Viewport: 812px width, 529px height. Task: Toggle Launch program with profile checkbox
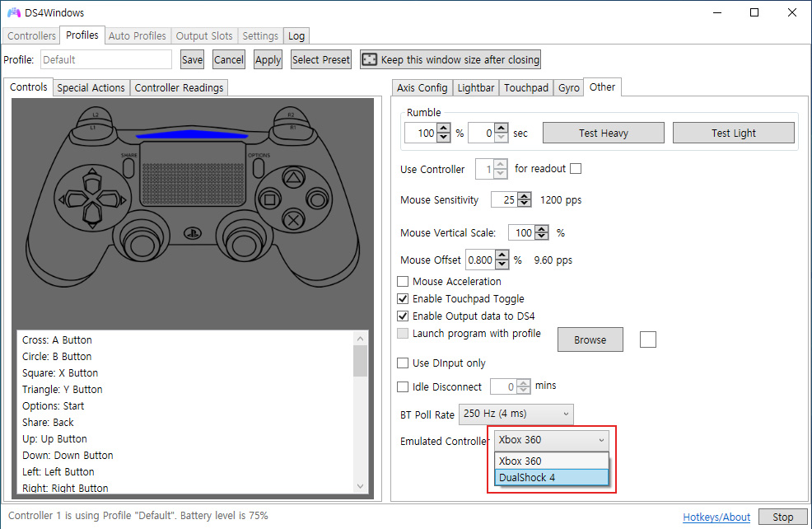coord(403,333)
